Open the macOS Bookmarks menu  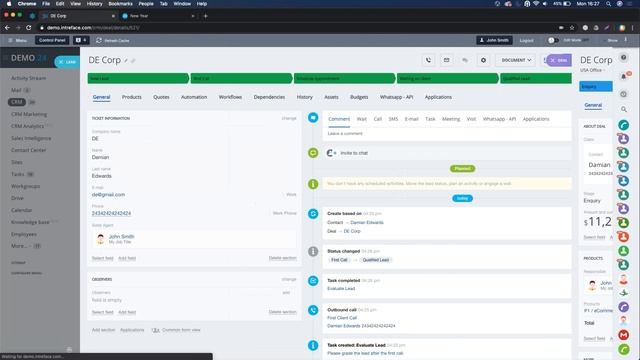click(x=120, y=4)
